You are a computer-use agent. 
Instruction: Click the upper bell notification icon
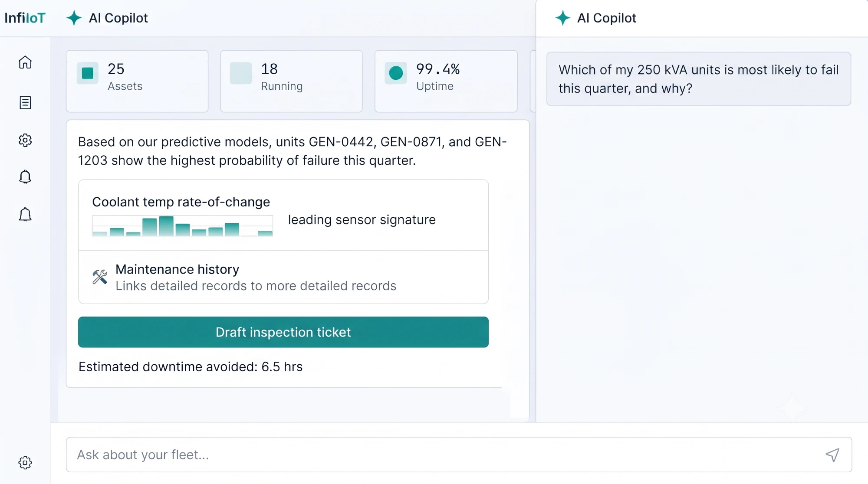25,177
